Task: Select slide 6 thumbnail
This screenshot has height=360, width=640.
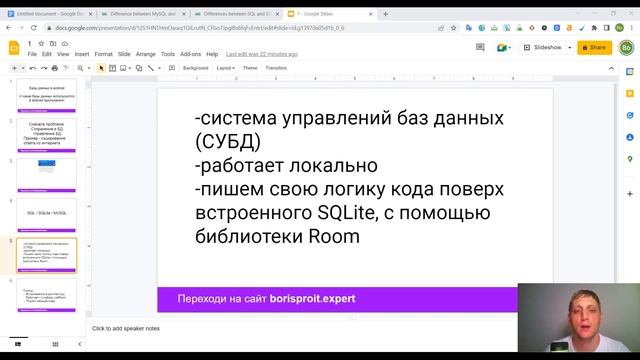Action: [47, 295]
